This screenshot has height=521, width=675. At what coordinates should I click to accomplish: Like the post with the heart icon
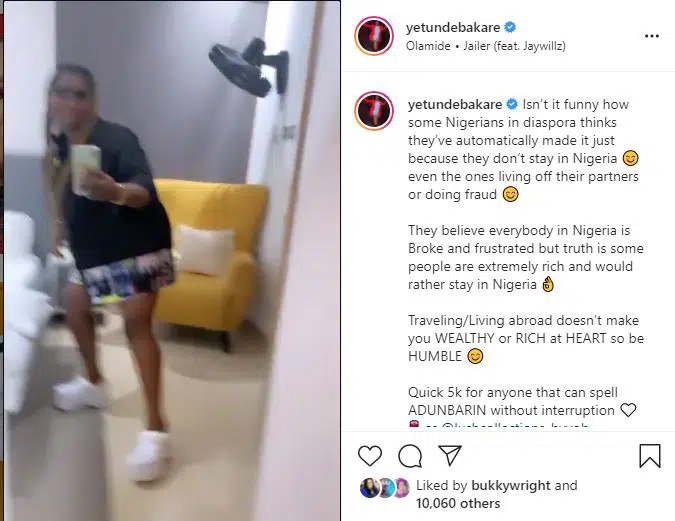pyautogui.click(x=370, y=456)
